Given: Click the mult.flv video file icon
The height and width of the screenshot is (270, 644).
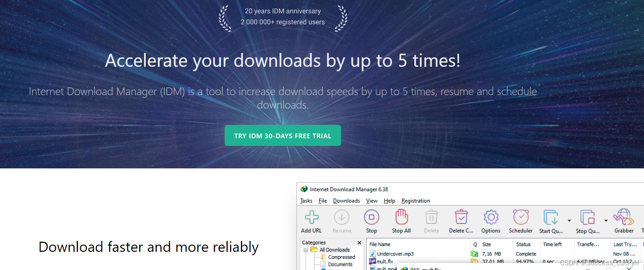Looking at the screenshot, I should (373, 261).
